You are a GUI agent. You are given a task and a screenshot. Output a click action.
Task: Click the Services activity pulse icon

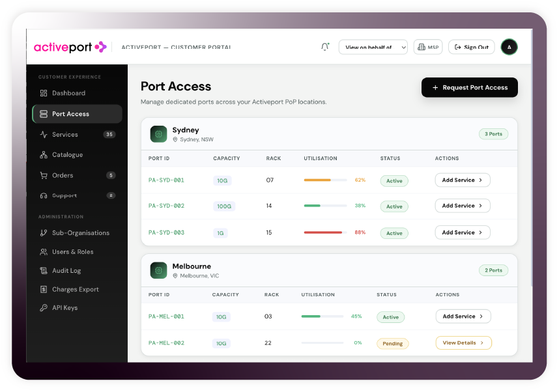coord(44,134)
